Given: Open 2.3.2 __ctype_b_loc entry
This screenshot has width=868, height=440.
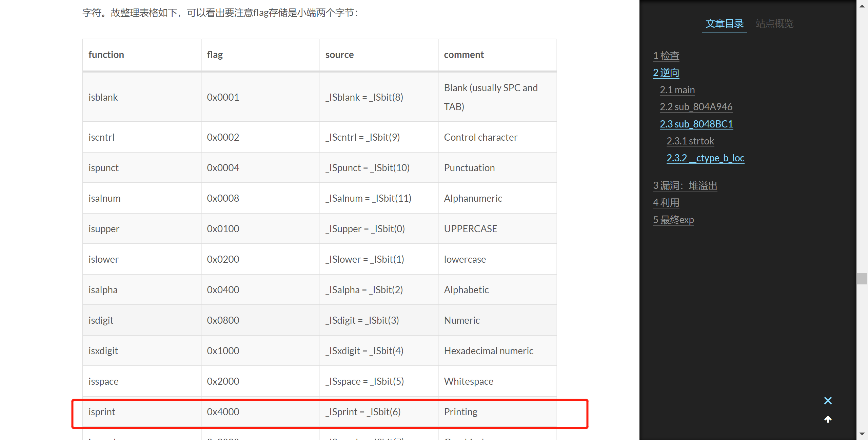Looking at the screenshot, I should pyautogui.click(x=705, y=158).
